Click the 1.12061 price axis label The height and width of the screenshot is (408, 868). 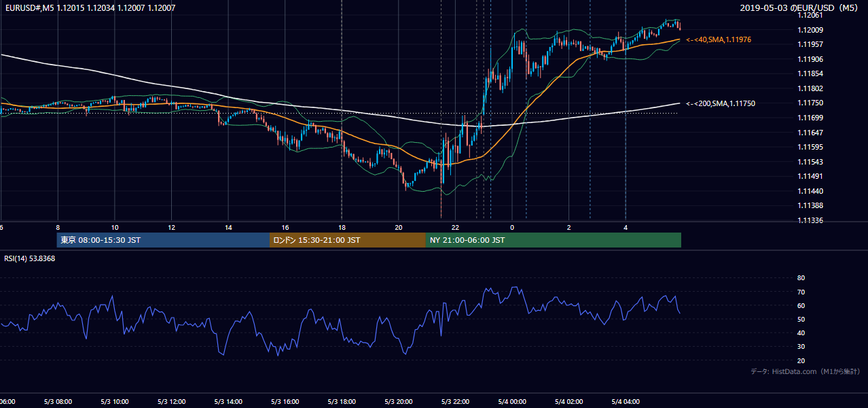(810, 15)
